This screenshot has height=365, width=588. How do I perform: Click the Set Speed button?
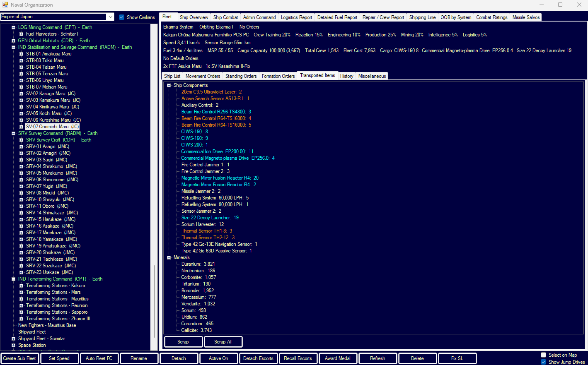point(59,358)
